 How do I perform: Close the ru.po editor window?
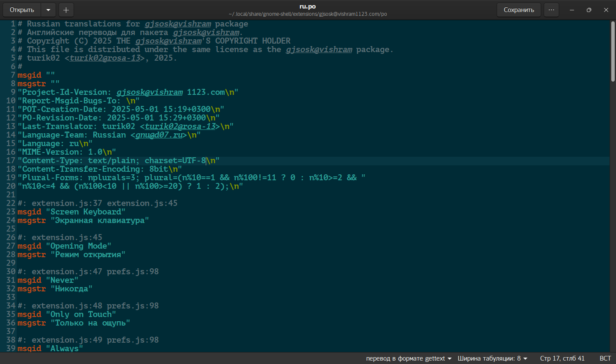pos(606,10)
